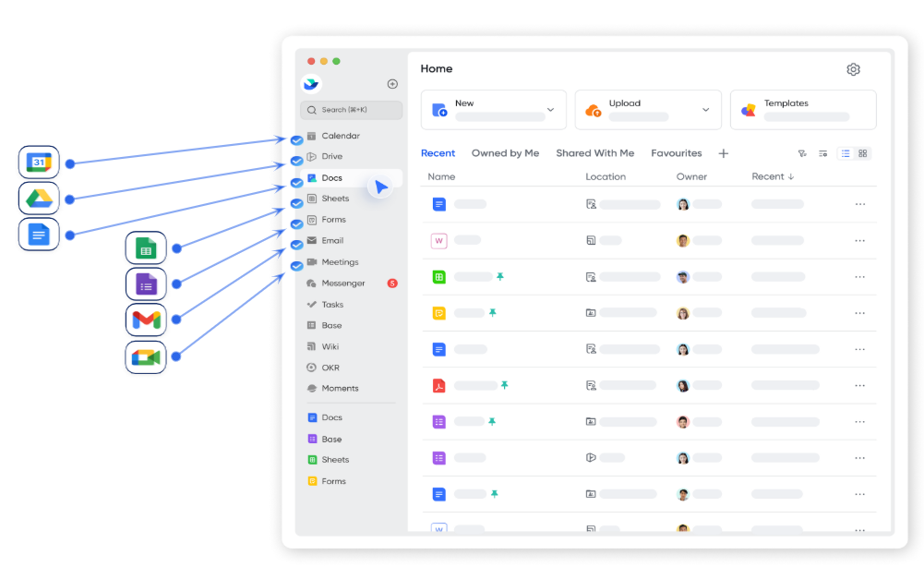
Task: Unpin the green sheet file
Action: [x=499, y=276]
